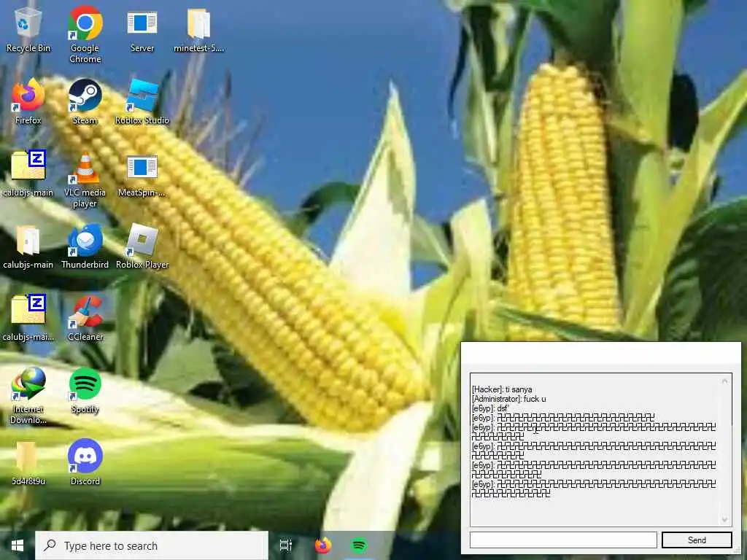747x560 pixels.
Task: Select the Roblox Studio desktop icon
Action: (142, 102)
